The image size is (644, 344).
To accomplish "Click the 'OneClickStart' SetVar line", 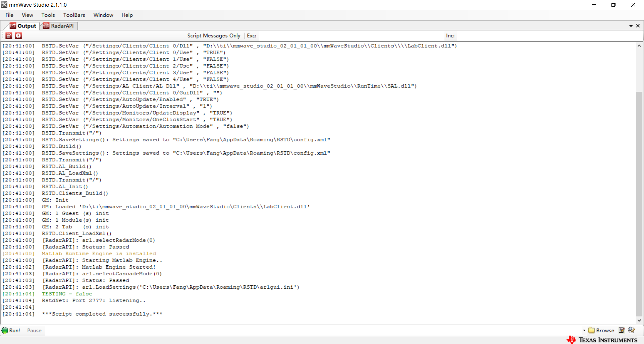I will click(137, 120).
